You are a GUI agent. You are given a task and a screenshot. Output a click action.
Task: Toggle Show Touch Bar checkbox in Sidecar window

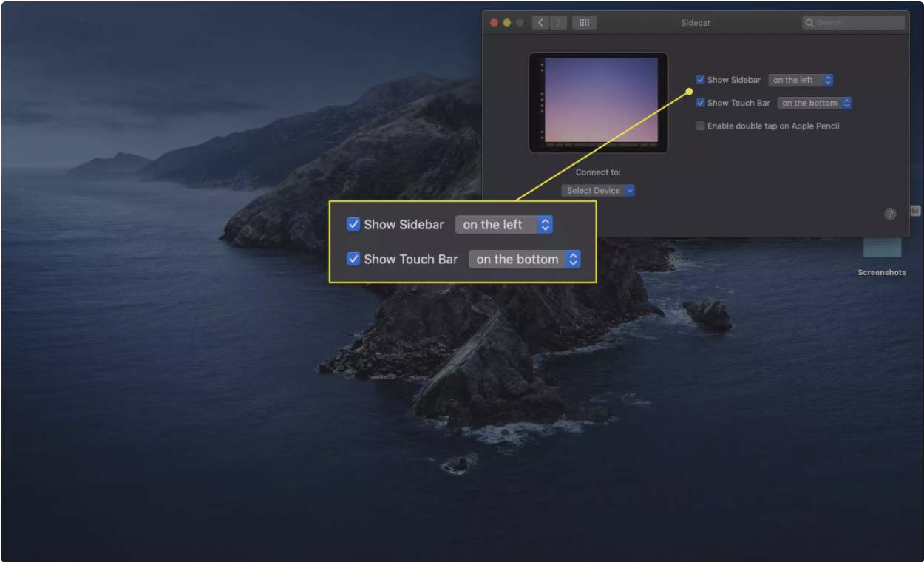[700, 103]
